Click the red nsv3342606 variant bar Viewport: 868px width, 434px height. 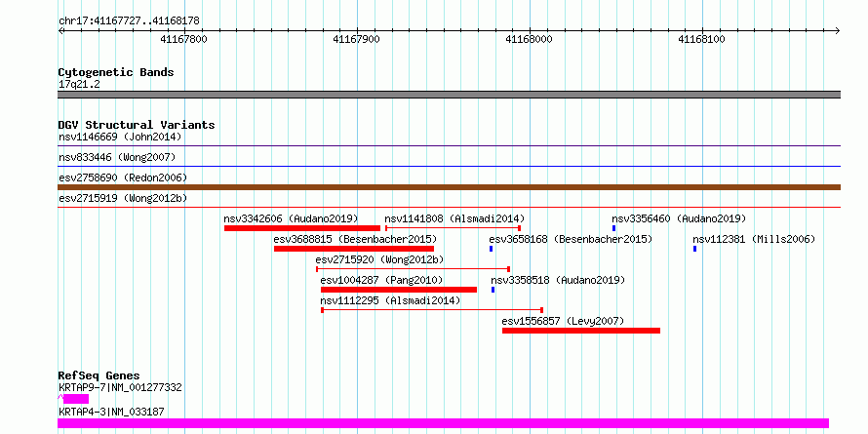tap(302, 228)
